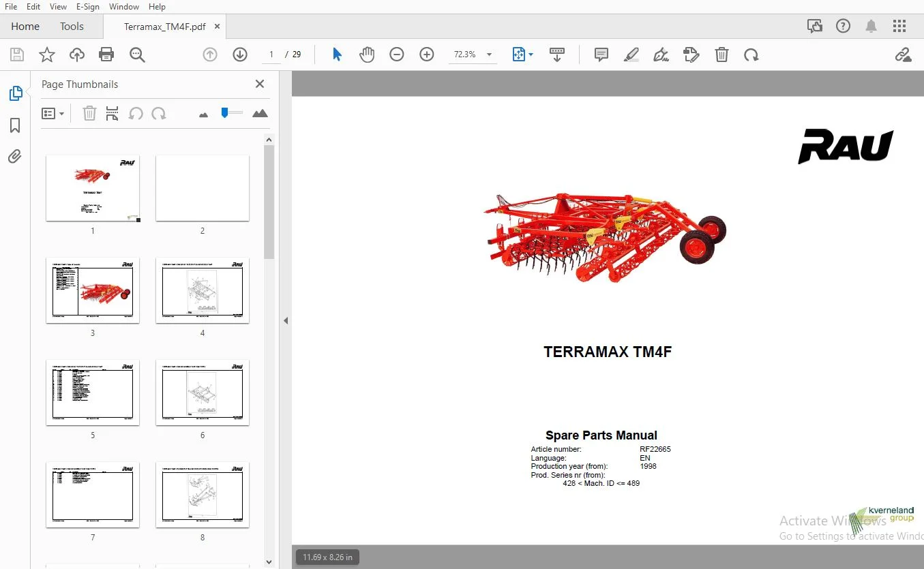The image size is (924, 569).
Task: Open the apps grid icon
Action: coord(899,27)
